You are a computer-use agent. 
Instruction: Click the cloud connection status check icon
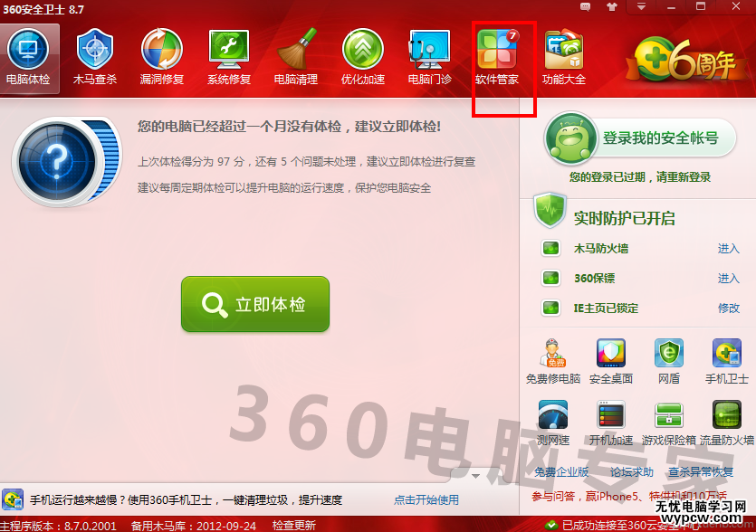551,525
